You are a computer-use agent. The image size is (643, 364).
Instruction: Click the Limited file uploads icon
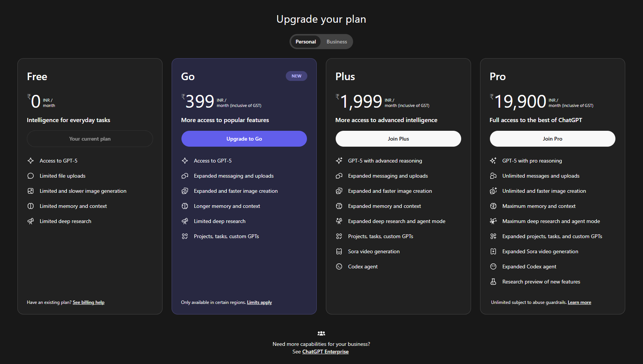pyautogui.click(x=31, y=176)
